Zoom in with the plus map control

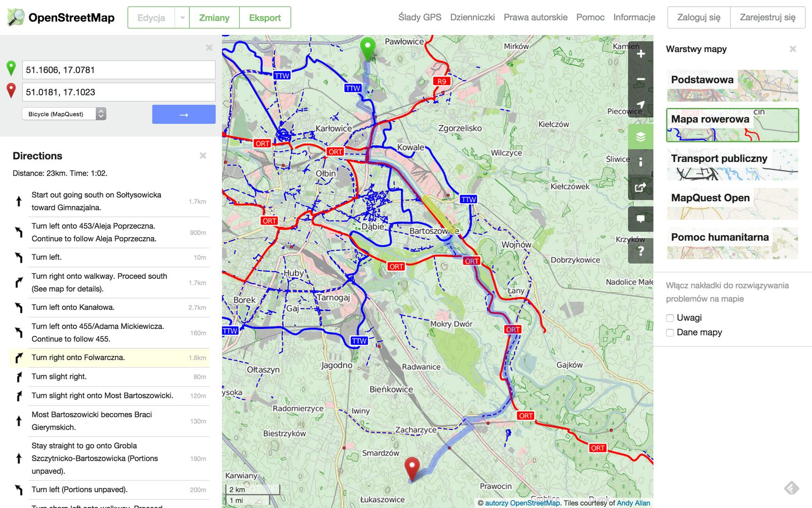pyautogui.click(x=641, y=54)
